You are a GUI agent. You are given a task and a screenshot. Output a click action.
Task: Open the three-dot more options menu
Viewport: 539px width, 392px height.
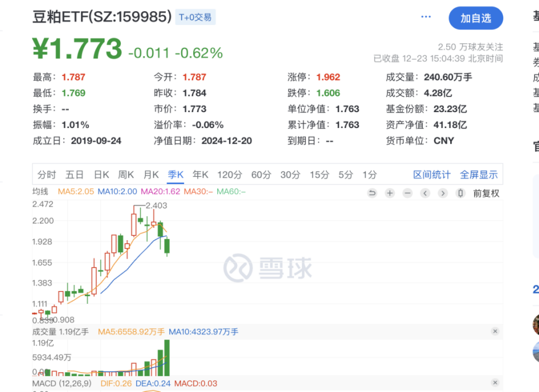(426, 17)
